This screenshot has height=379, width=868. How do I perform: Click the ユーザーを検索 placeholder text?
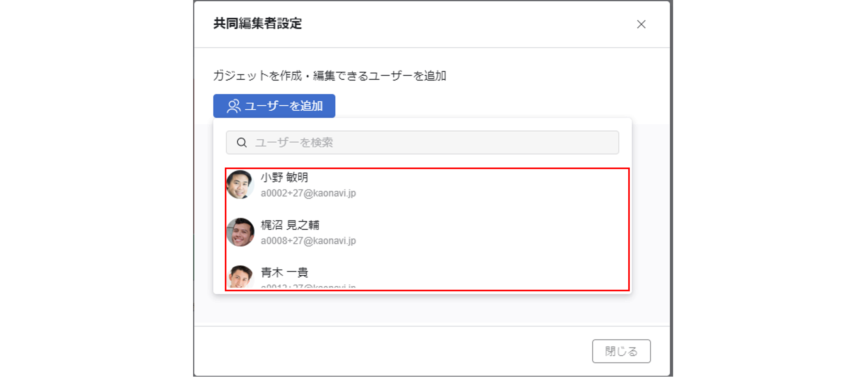[x=294, y=143]
